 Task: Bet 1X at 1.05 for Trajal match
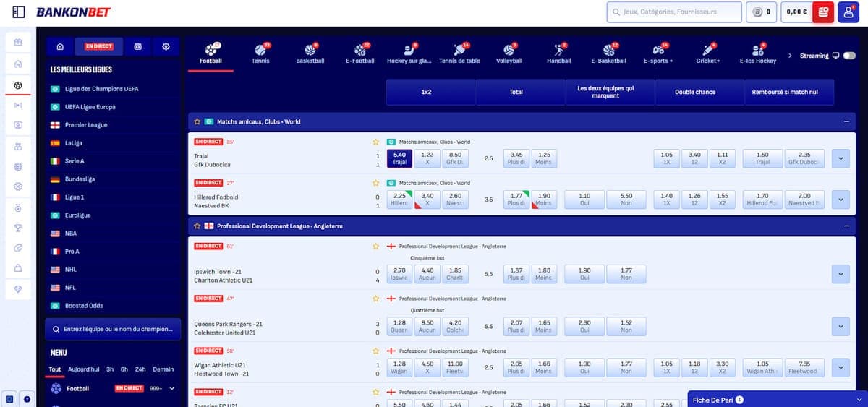[667, 158]
